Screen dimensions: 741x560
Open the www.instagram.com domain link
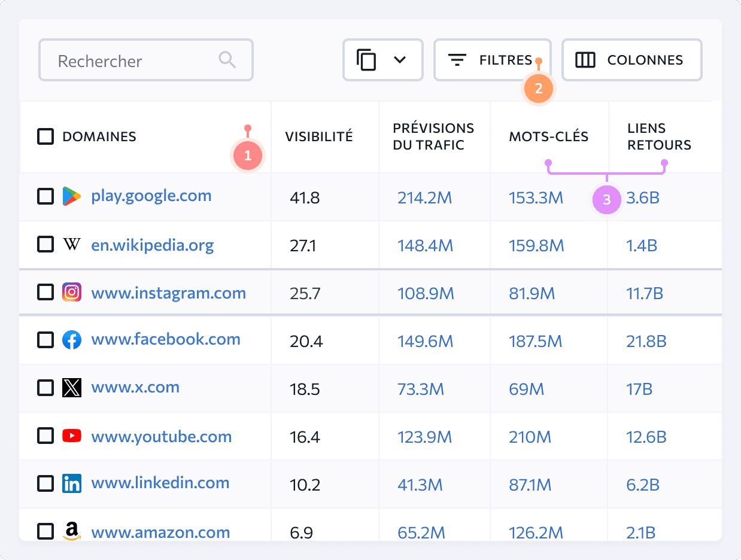(x=168, y=293)
